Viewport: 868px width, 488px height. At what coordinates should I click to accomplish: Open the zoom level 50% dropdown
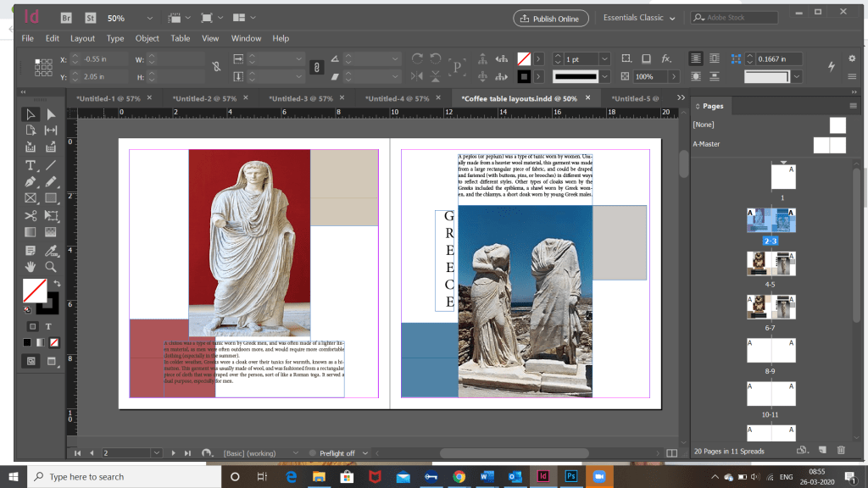(x=149, y=18)
